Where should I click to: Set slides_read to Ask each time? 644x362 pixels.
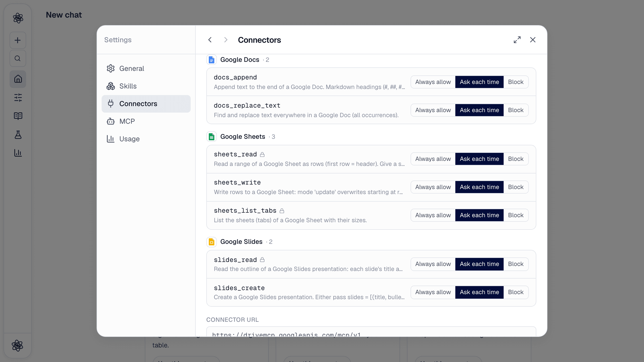coord(479,264)
